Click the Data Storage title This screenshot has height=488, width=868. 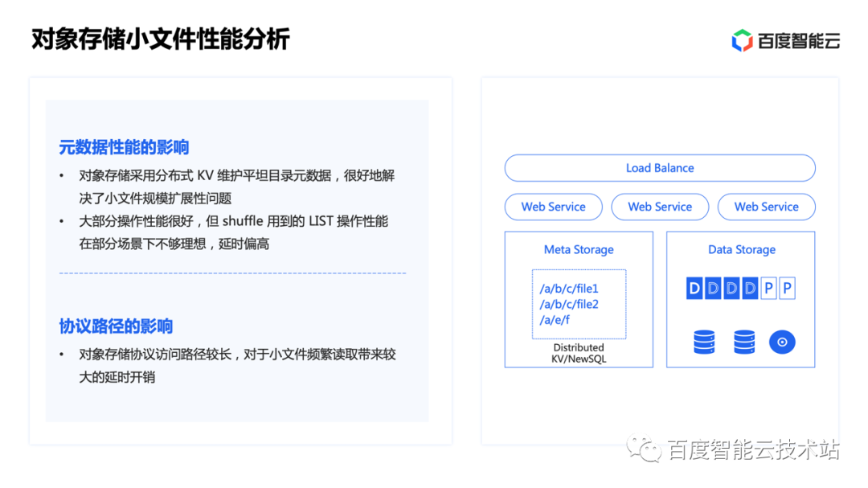pyautogui.click(x=742, y=250)
